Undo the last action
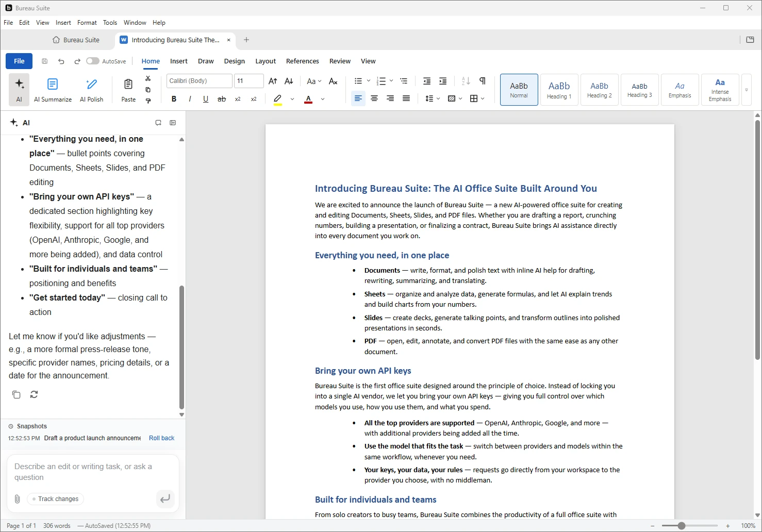Image resolution: width=762 pixels, height=532 pixels. 61,61
